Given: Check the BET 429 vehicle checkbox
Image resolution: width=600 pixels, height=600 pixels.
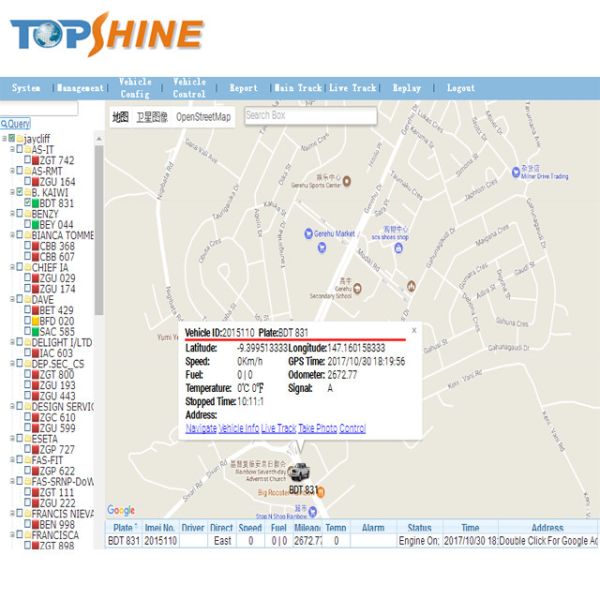Looking at the screenshot, I should (28, 310).
